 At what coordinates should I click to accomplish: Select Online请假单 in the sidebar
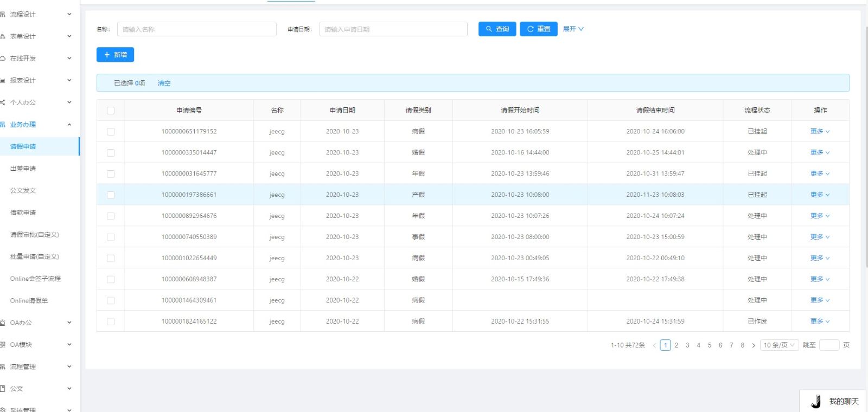[x=29, y=301]
